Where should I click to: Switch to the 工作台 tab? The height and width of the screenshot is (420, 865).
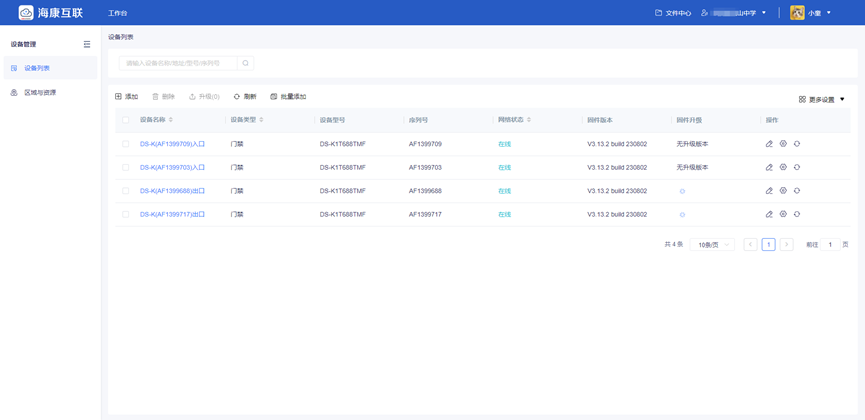(117, 13)
